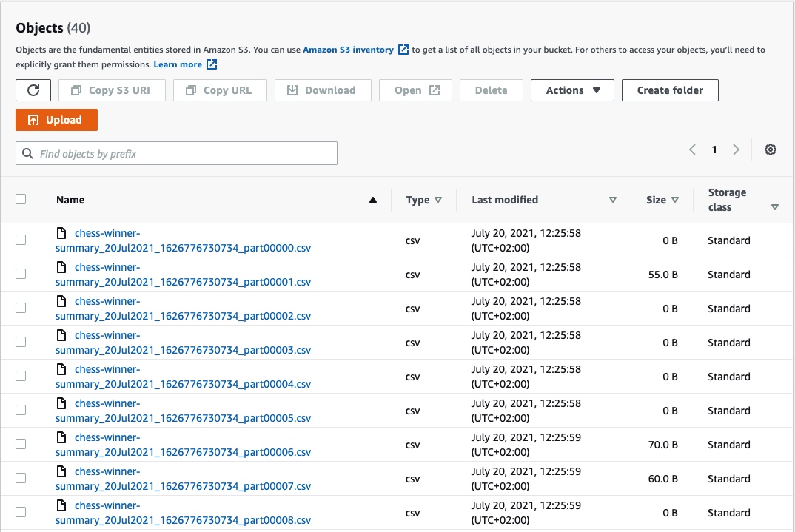Viewport: 795px width, 532px height.
Task: Tick the checkbox for part00006.csv
Action: [21, 444]
